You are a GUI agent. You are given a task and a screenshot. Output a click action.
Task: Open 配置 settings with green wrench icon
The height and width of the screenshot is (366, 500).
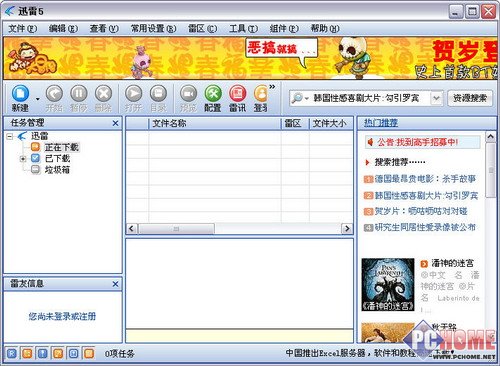click(213, 93)
